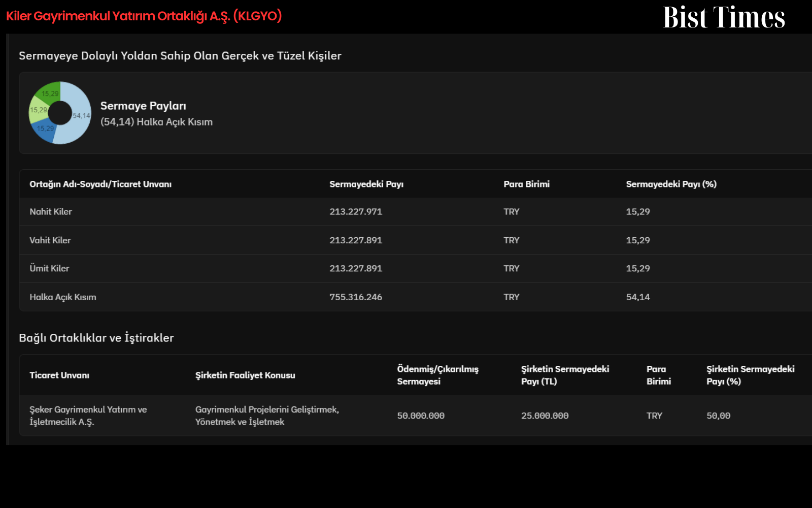The width and height of the screenshot is (812, 508).
Task: Click the Sermayedeki Payı column header
Action: click(x=366, y=184)
